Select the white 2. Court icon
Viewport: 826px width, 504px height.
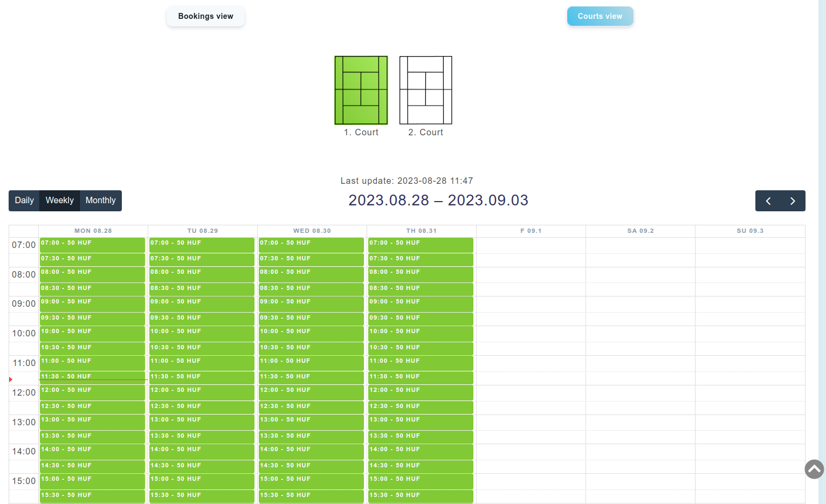point(425,90)
